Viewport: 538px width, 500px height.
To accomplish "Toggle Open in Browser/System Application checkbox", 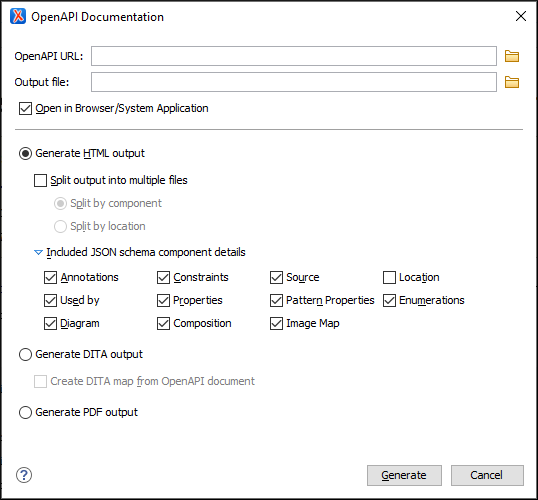I will tap(25, 108).
